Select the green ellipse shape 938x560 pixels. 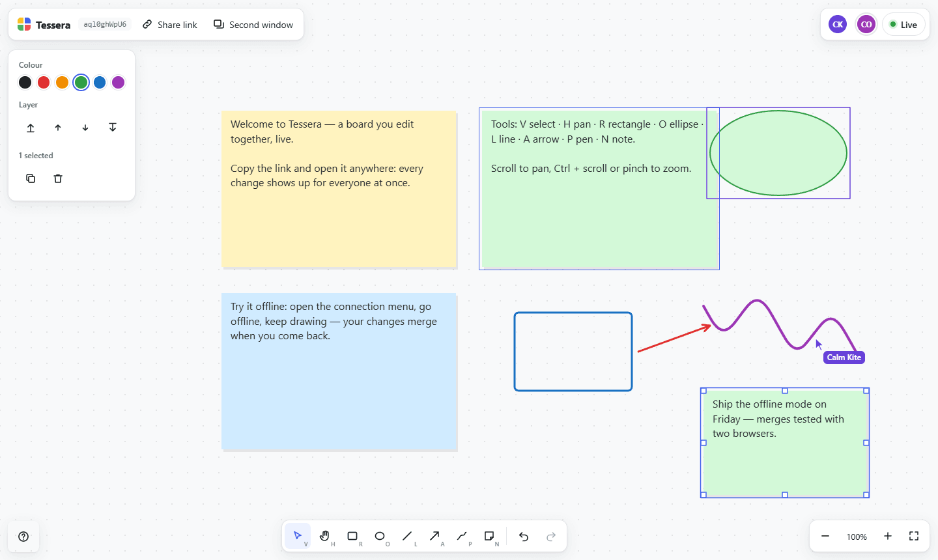pos(778,153)
